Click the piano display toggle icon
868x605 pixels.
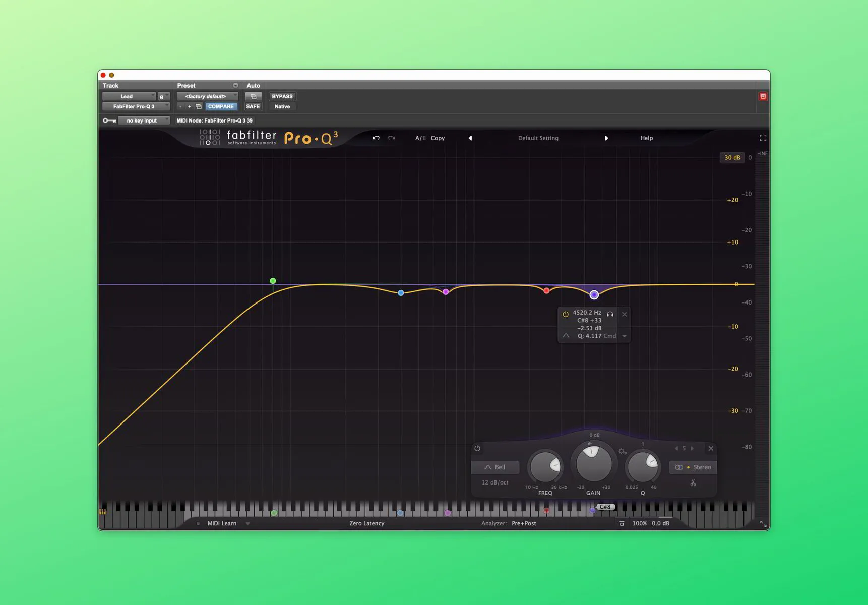point(102,512)
